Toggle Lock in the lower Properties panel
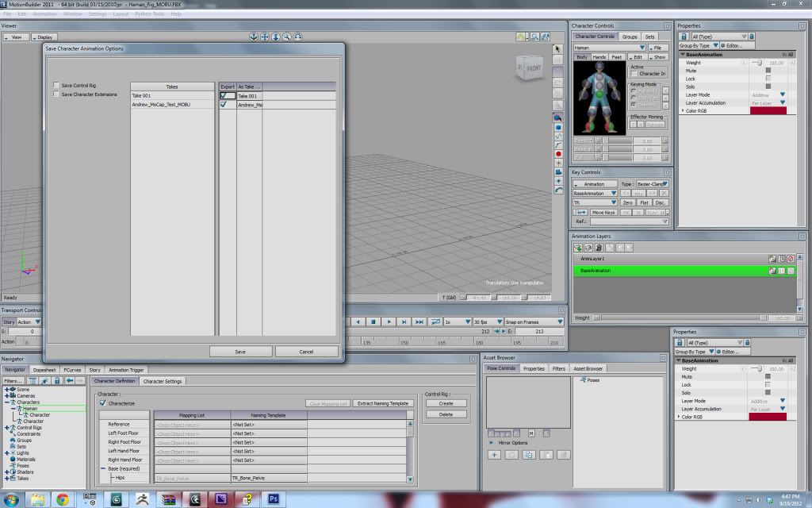The width and height of the screenshot is (812, 508). click(x=768, y=385)
